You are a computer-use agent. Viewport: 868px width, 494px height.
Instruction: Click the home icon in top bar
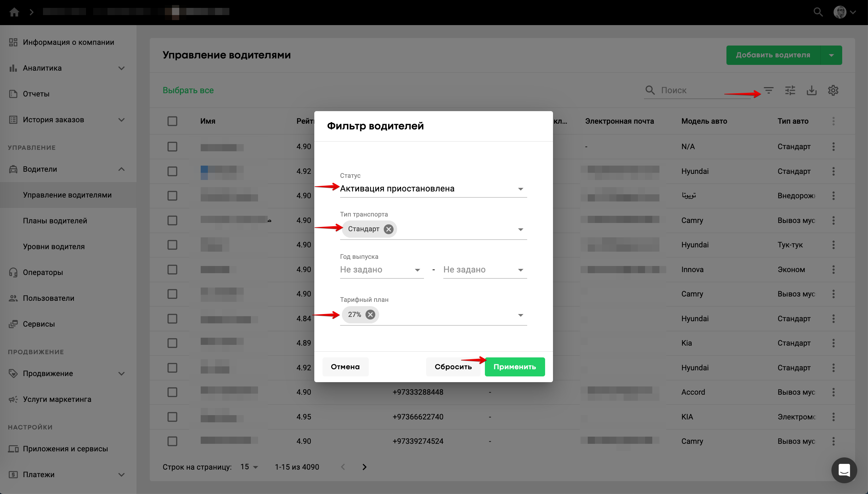14,12
